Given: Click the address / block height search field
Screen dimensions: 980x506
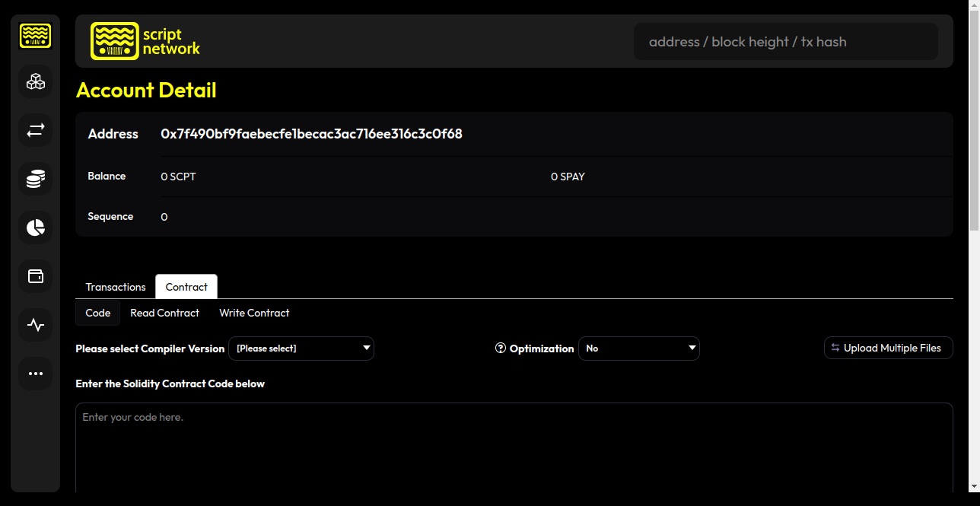Looking at the screenshot, I should point(785,42).
